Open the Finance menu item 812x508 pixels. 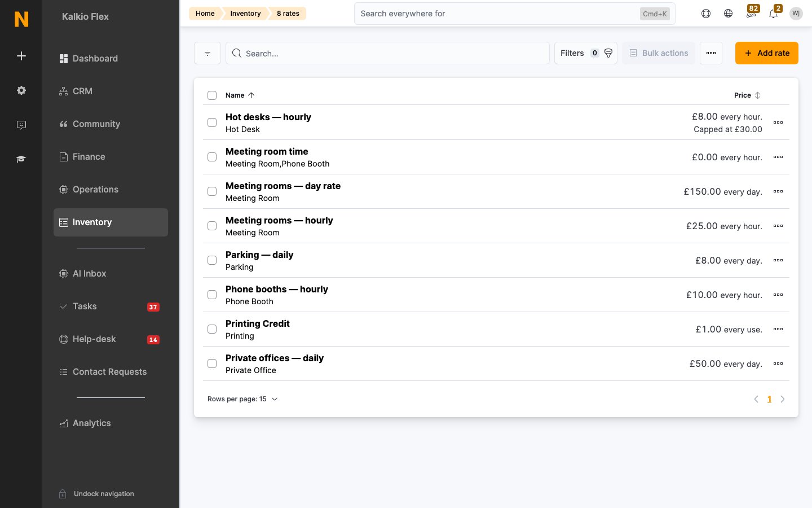point(111,157)
